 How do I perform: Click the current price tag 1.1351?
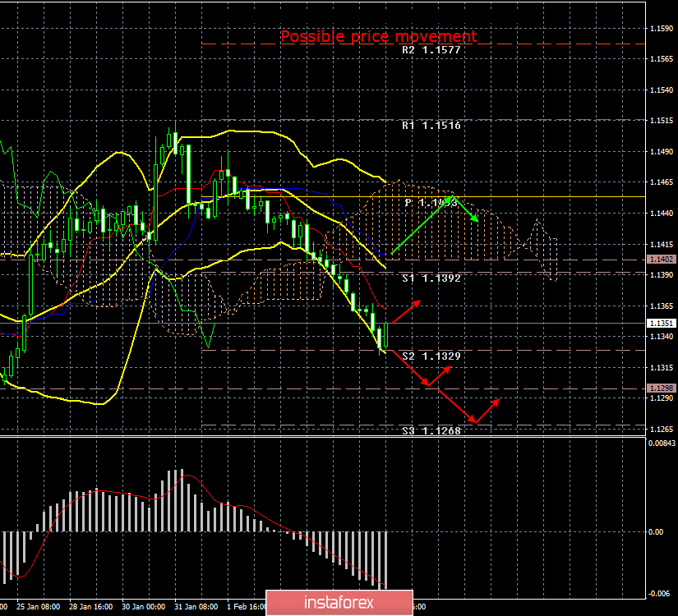click(661, 324)
